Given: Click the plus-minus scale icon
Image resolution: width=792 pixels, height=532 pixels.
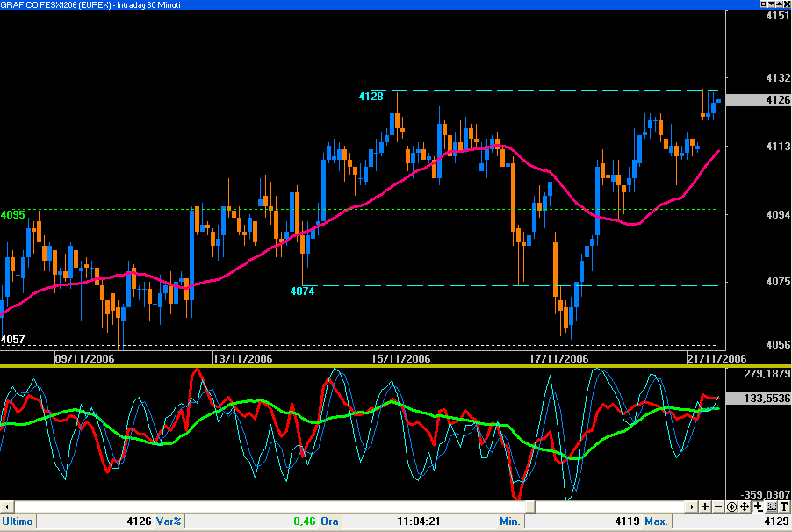Looking at the screenshot, I should [x=758, y=507].
